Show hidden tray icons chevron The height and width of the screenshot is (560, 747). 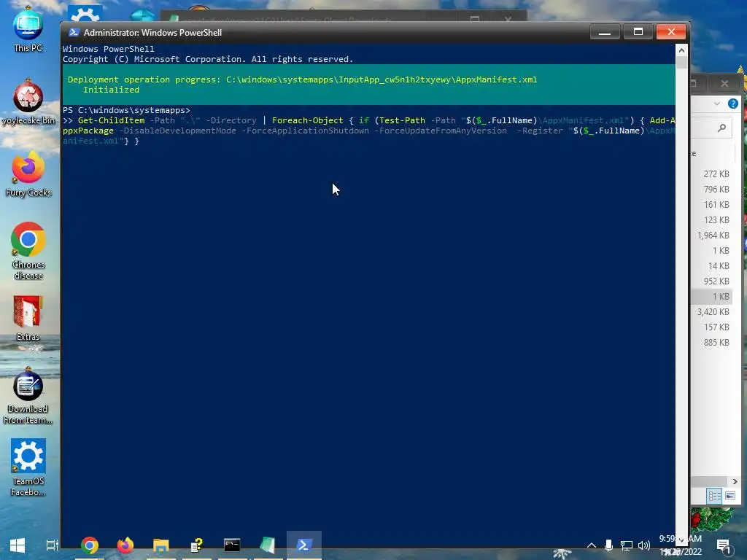click(591, 545)
